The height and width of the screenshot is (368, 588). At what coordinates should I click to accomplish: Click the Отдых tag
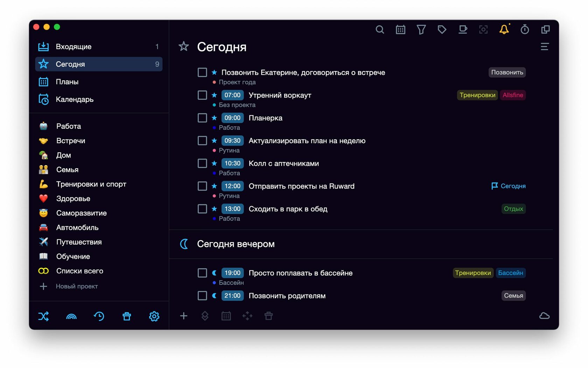point(513,209)
